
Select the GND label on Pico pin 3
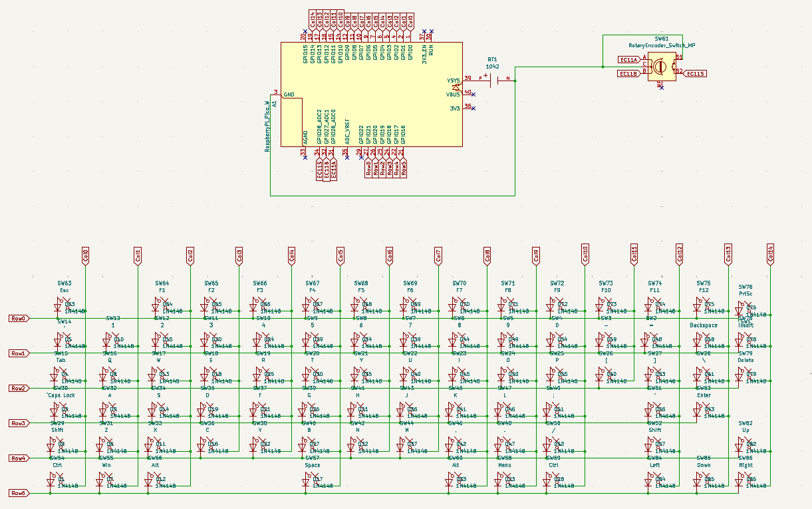point(291,94)
